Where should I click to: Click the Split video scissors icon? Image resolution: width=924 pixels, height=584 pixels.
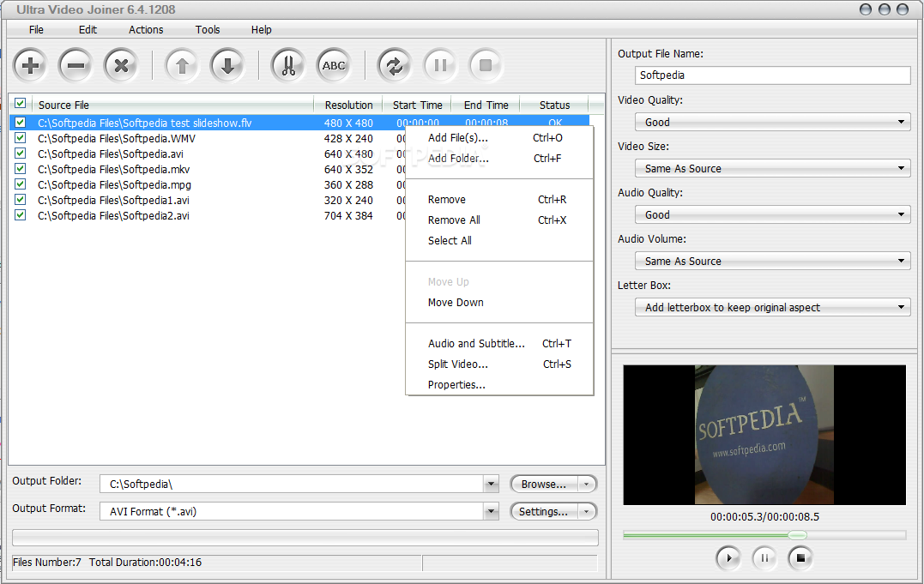(288, 65)
